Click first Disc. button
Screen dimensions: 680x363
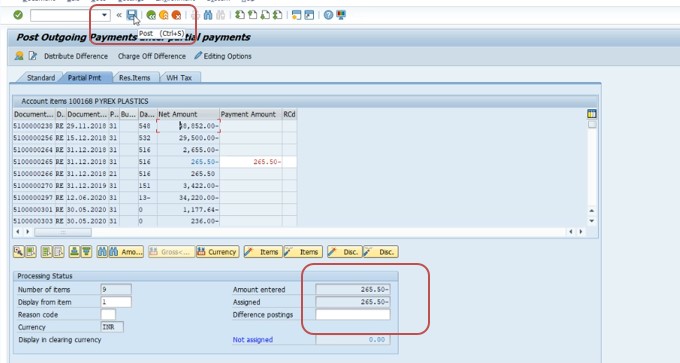tap(345, 252)
